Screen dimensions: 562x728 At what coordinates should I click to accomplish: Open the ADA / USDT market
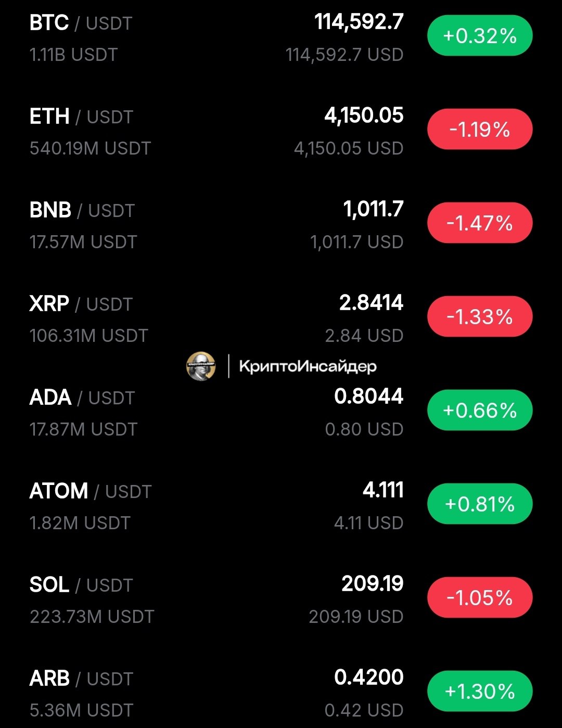pyautogui.click(x=82, y=398)
